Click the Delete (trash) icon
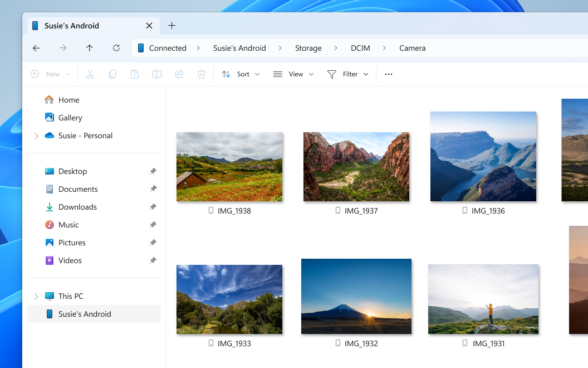The height and width of the screenshot is (368, 588). coord(201,74)
